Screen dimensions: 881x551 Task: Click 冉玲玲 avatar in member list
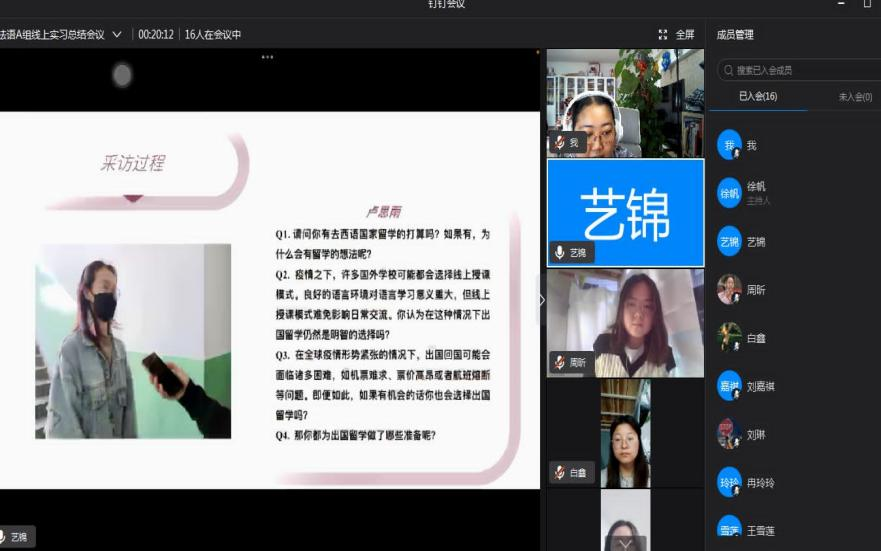tap(729, 482)
